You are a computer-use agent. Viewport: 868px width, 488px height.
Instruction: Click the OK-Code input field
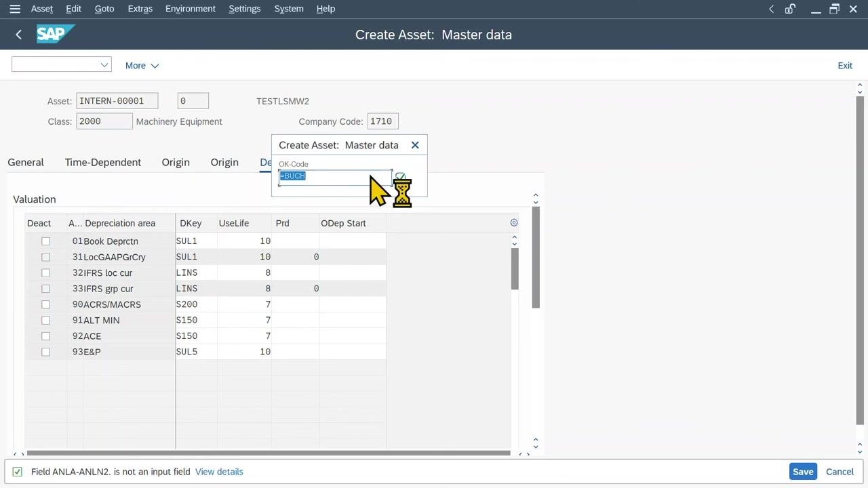click(x=335, y=176)
